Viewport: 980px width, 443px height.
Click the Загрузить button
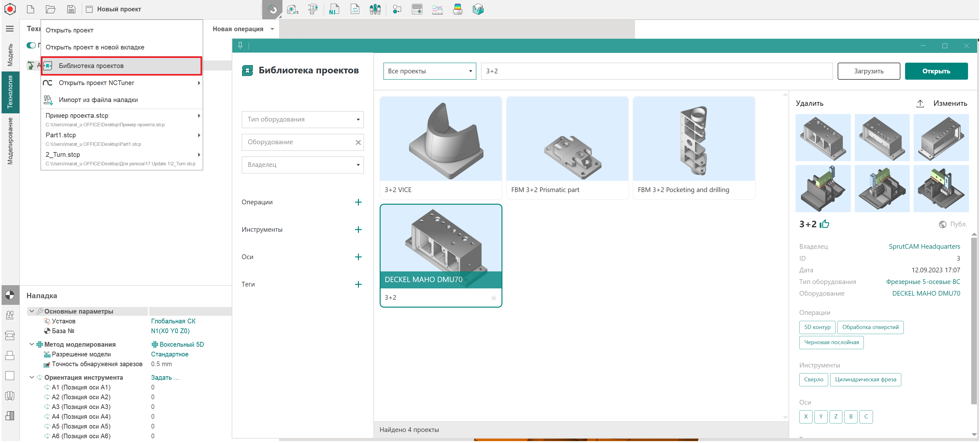(x=869, y=71)
